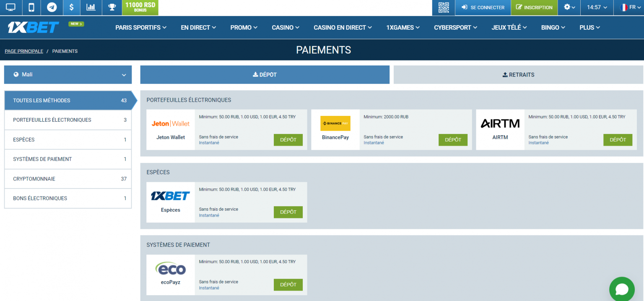The height and width of the screenshot is (301, 644).
Task: Select the dollar payments icon in the header
Action: click(71, 7)
